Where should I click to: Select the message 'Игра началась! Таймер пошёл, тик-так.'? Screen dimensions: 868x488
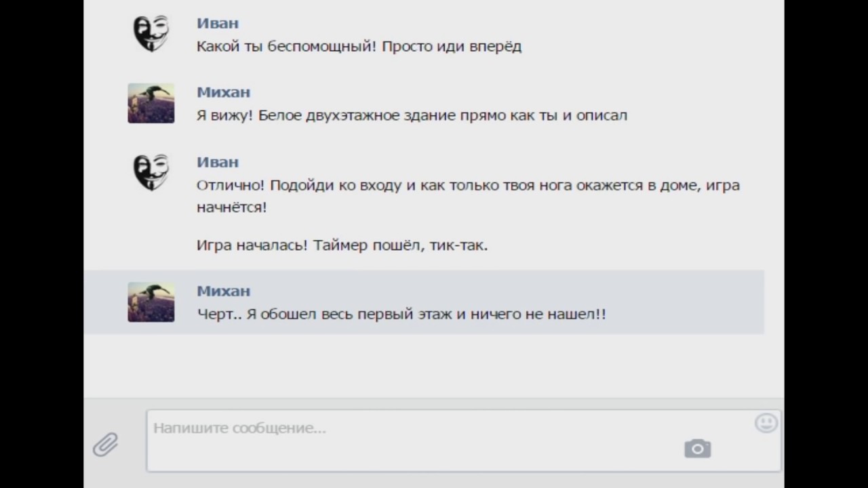pyautogui.click(x=342, y=245)
